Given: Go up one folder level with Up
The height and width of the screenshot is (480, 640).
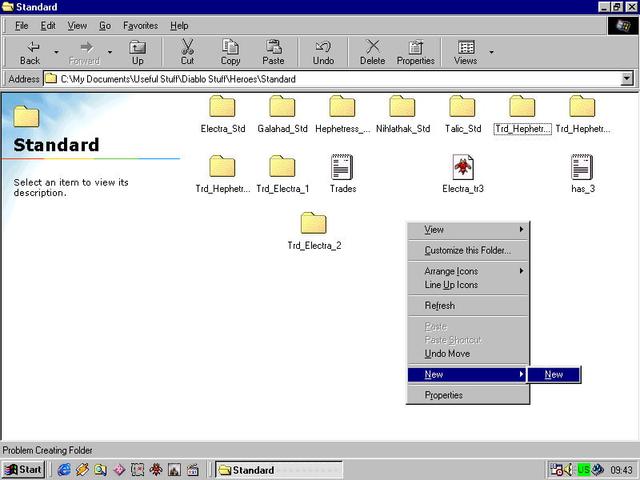Looking at the screenshot, I should (138, 52).
